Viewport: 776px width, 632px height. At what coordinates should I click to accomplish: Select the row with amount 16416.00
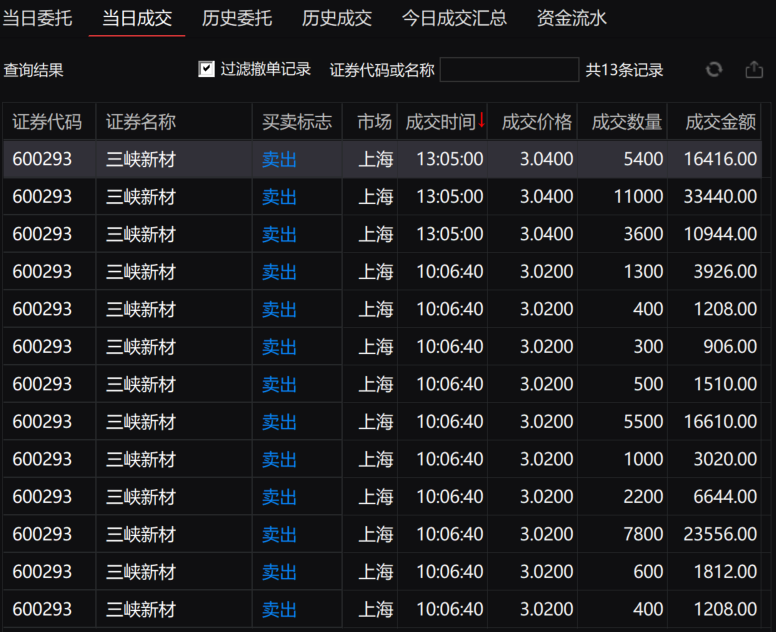tap(383, 159)
